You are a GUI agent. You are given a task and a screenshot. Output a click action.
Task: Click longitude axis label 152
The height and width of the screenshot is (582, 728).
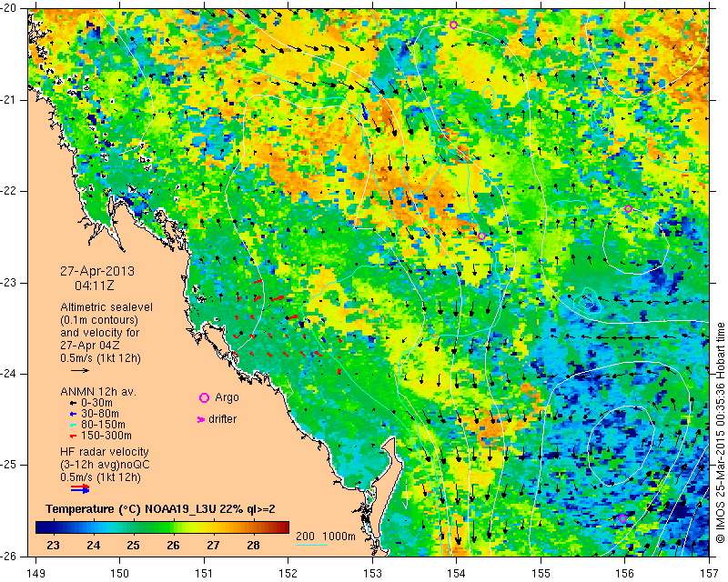[288, 574]
